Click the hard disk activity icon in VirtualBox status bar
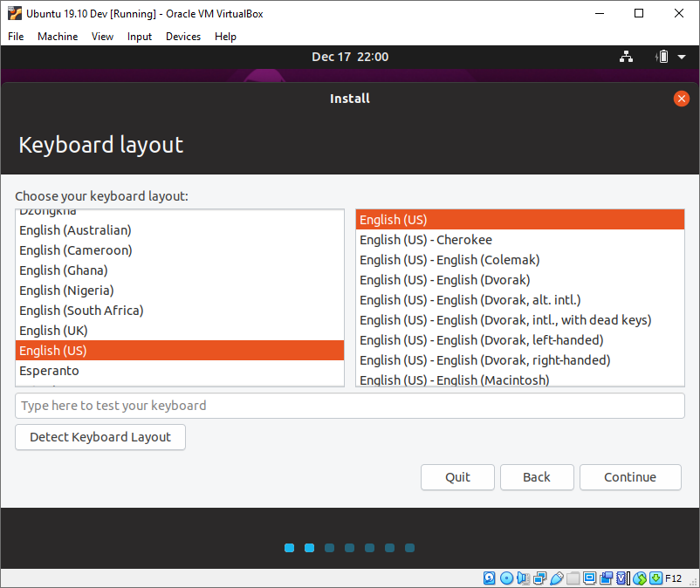700x588 pixels. [490, 578]
